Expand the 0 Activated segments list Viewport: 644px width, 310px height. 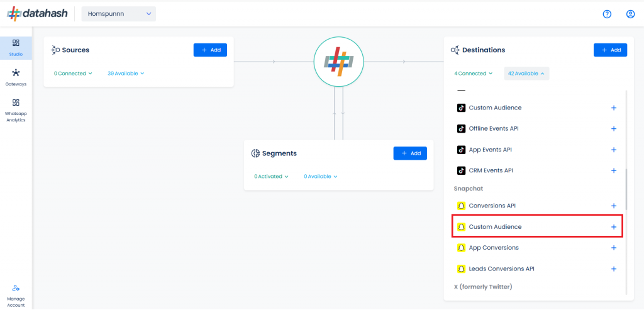pyautogui.click(x=271, y=177)
